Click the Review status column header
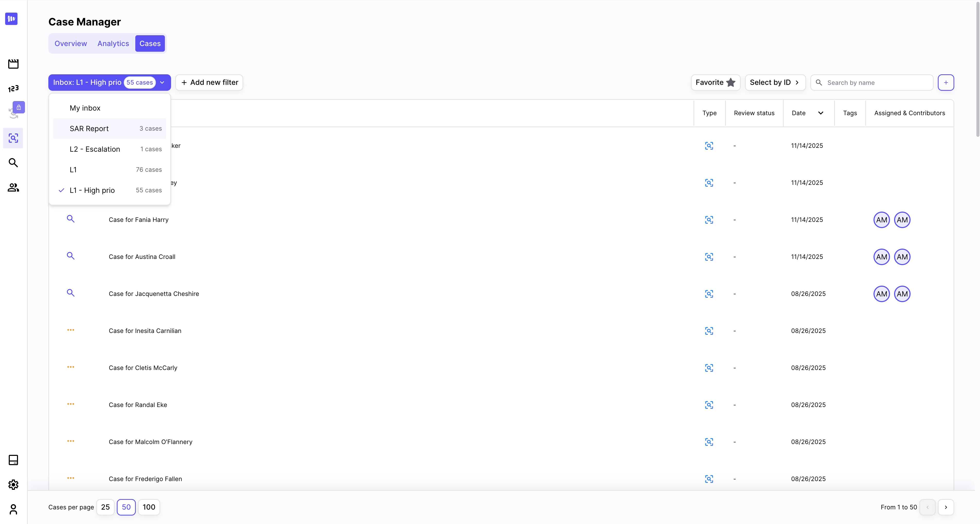This screenshot has height=524, width=980. [754, 113]
